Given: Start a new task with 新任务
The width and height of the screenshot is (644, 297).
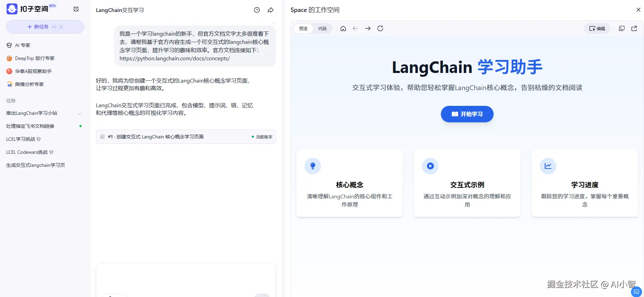Looking at the screenshot, I should [x=45, y=27].
